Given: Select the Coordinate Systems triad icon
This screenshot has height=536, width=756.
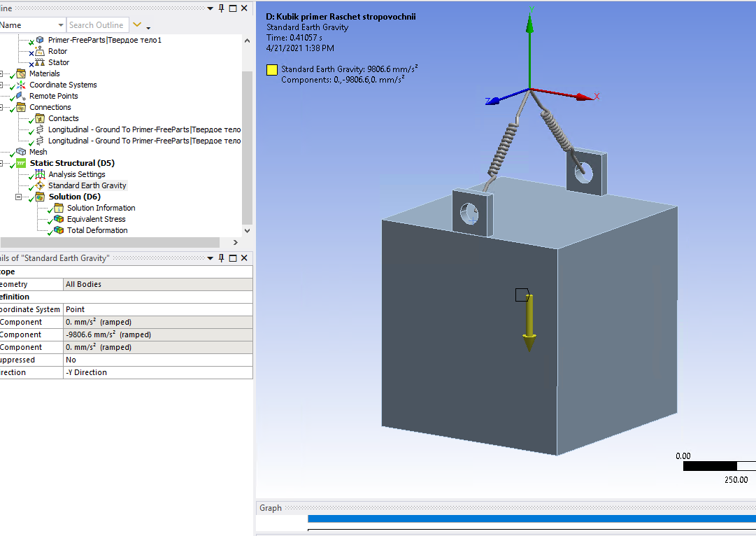Looking at the screenshot, I should 21,85.
